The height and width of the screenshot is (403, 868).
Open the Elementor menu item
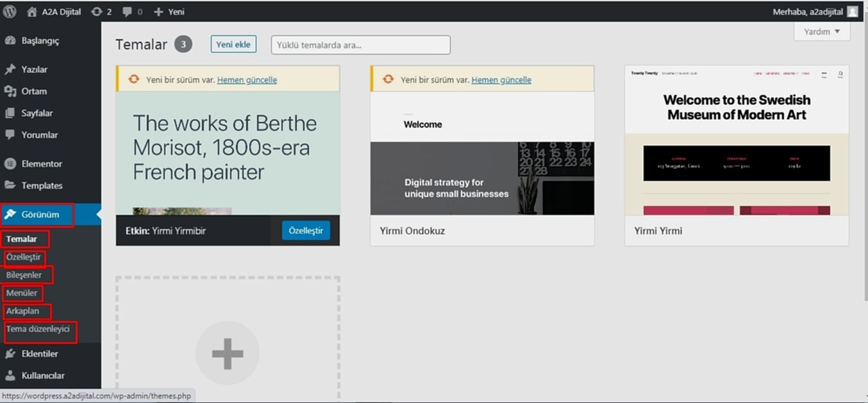pos(50,164)
